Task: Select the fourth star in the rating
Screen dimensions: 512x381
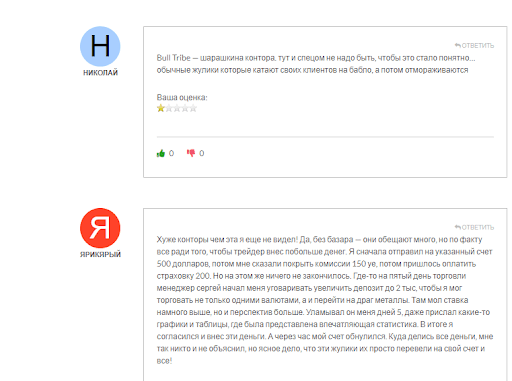Action: [185, 108]
